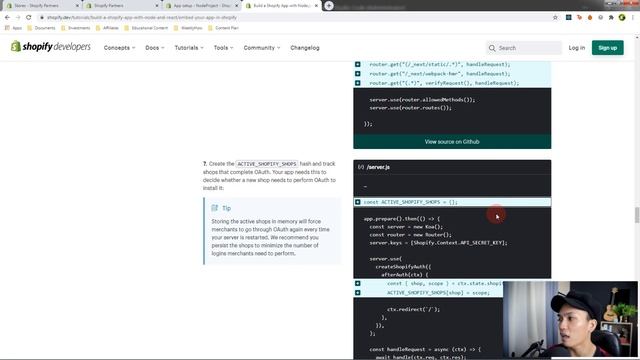Click the magnifier icon in Search box
Screen dimensions: 640x360
click(x=492, y=48)
